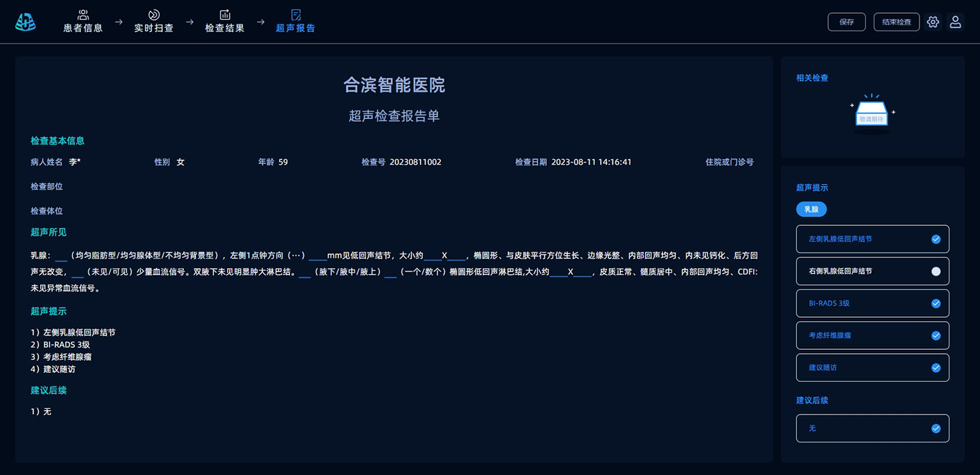This screenshot has width=980, height=475.
Task: Click the 检查部位 field
Action: pos(46,186)
